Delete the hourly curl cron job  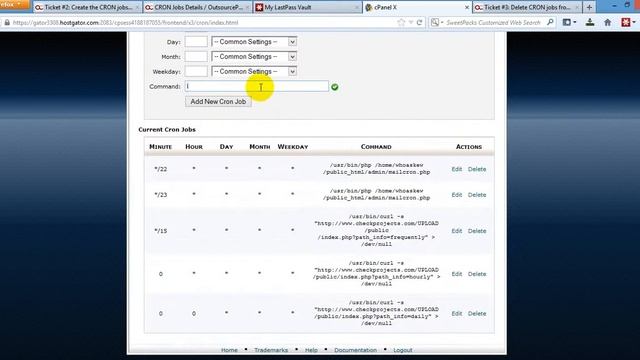click(x=477, y=274)
